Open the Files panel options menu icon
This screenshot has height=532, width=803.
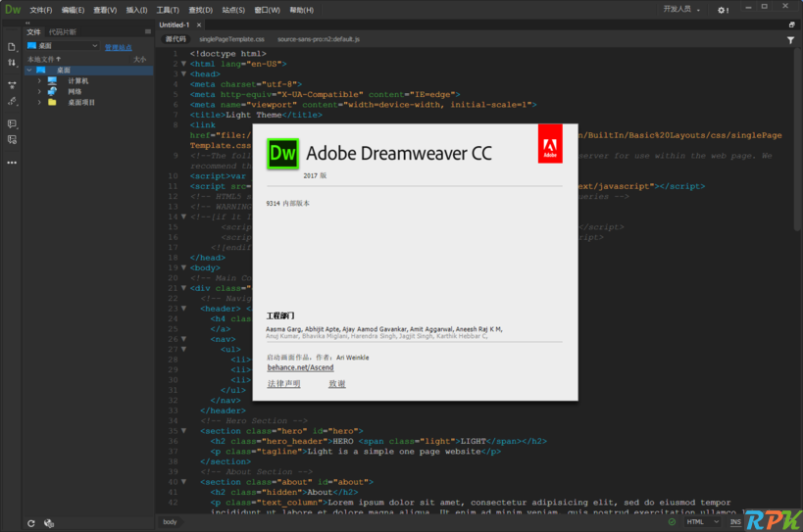[x=148, y=31]
